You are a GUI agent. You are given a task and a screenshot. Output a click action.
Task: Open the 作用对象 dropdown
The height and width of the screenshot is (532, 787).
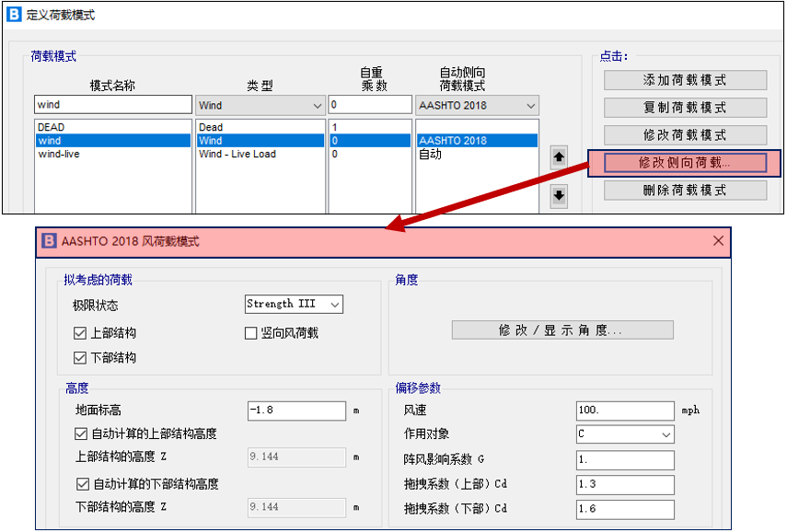point(625,434)
